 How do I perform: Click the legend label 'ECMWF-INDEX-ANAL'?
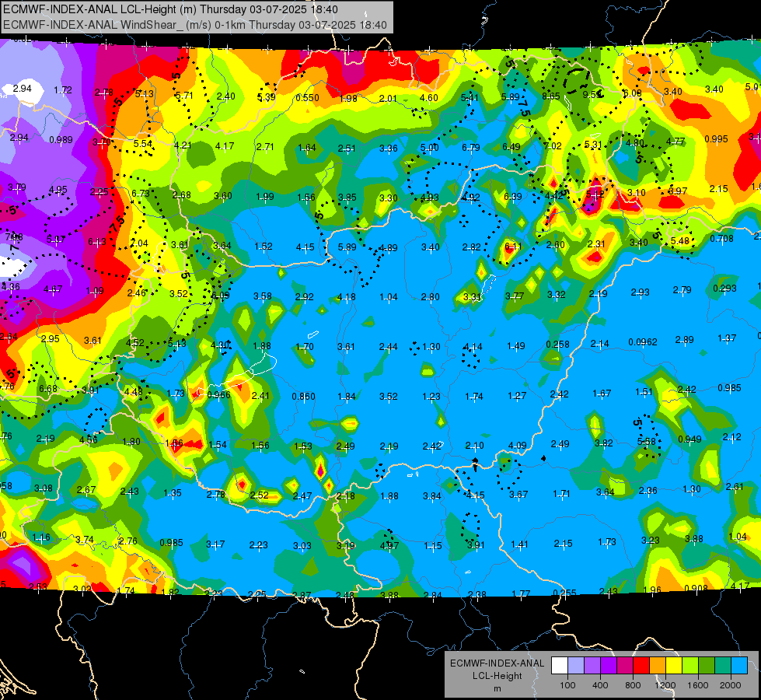(497, 663)
